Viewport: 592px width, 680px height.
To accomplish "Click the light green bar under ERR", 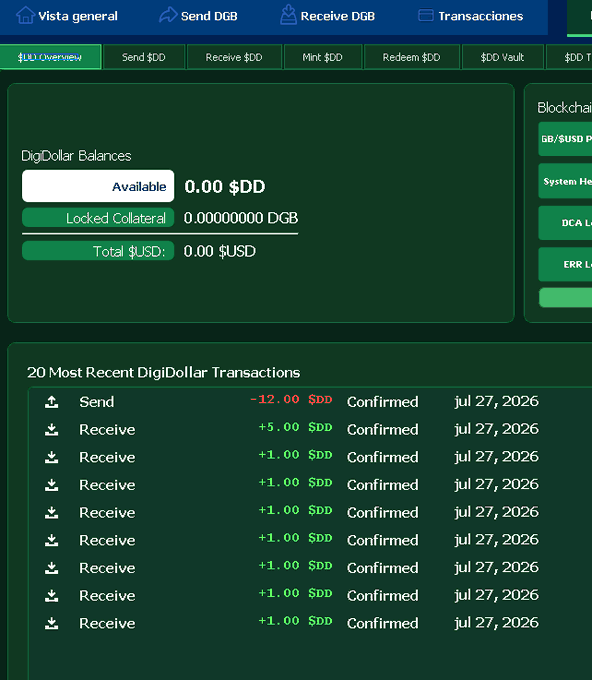I will click(565, 298).
